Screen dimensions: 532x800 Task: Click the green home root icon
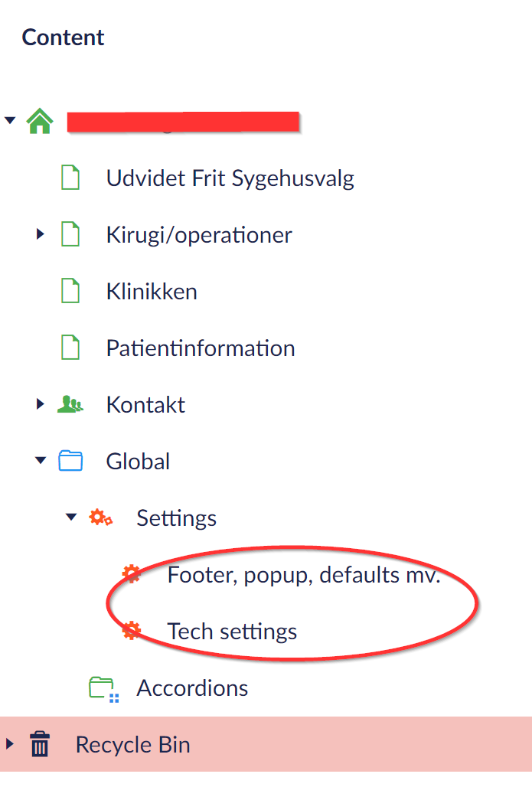(40, 122)
